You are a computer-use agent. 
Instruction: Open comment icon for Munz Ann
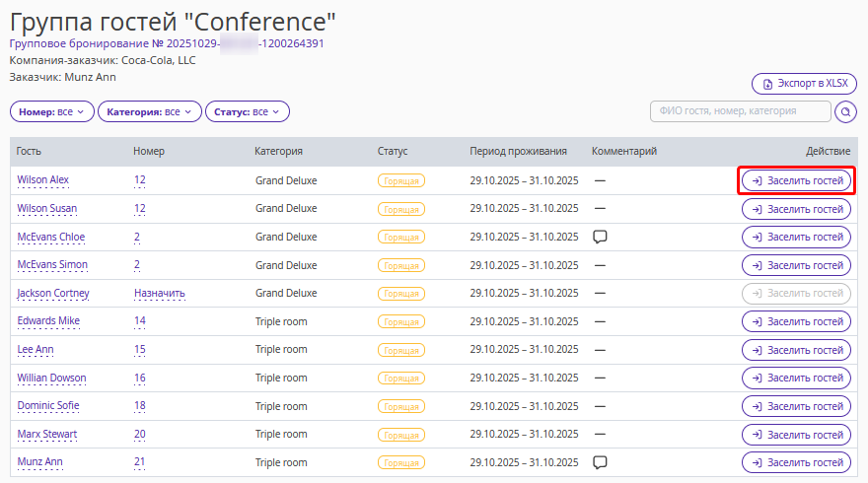(x=599, y=461)
